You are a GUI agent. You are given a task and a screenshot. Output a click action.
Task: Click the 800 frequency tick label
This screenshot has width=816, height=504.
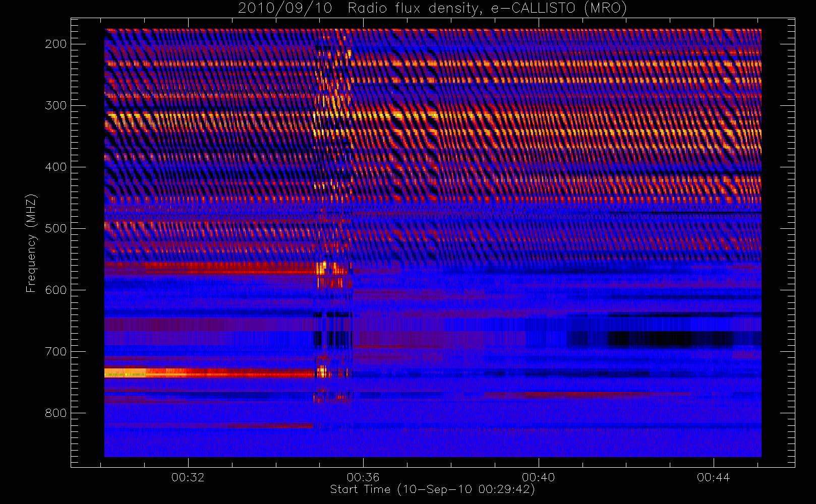click(56, 413)
